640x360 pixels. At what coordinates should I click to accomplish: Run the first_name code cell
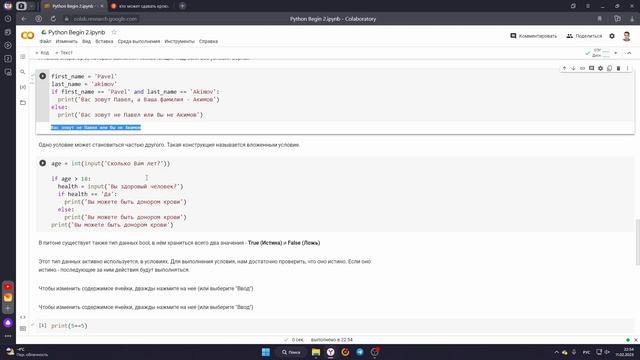42,76
